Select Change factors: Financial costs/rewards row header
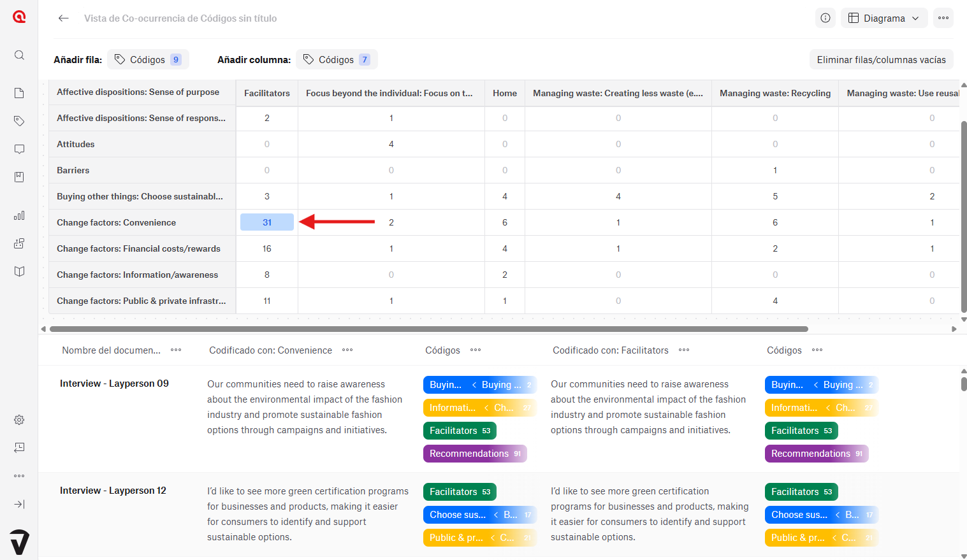This screenshot has width=967, height=560. [x=143, y=248]
